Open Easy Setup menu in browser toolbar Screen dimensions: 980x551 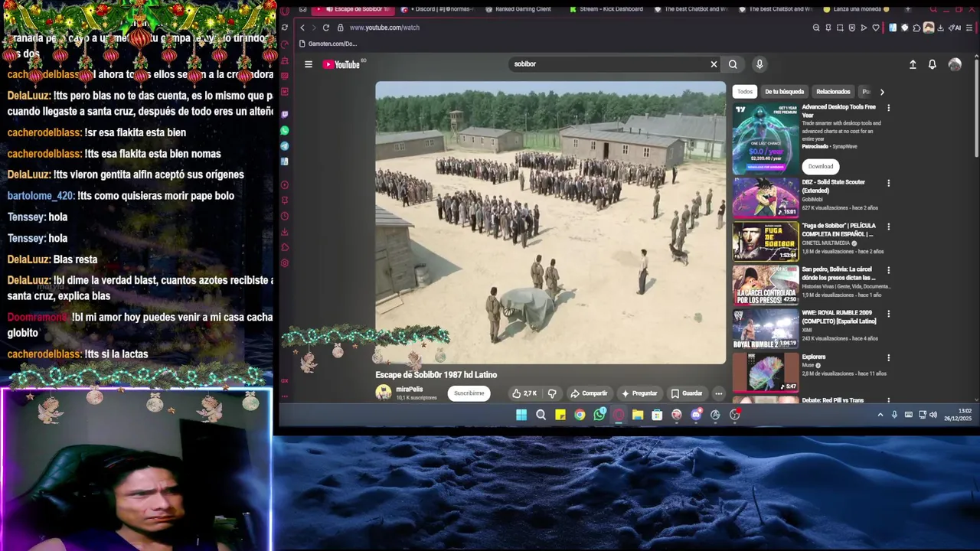971,28
